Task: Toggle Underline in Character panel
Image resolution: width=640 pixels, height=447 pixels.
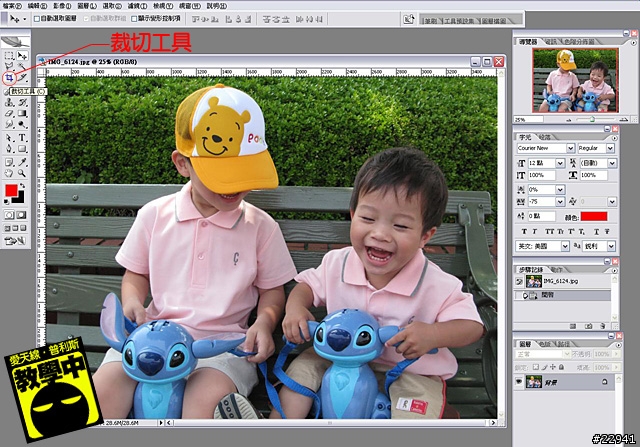Action: click(x=596, y=231)
